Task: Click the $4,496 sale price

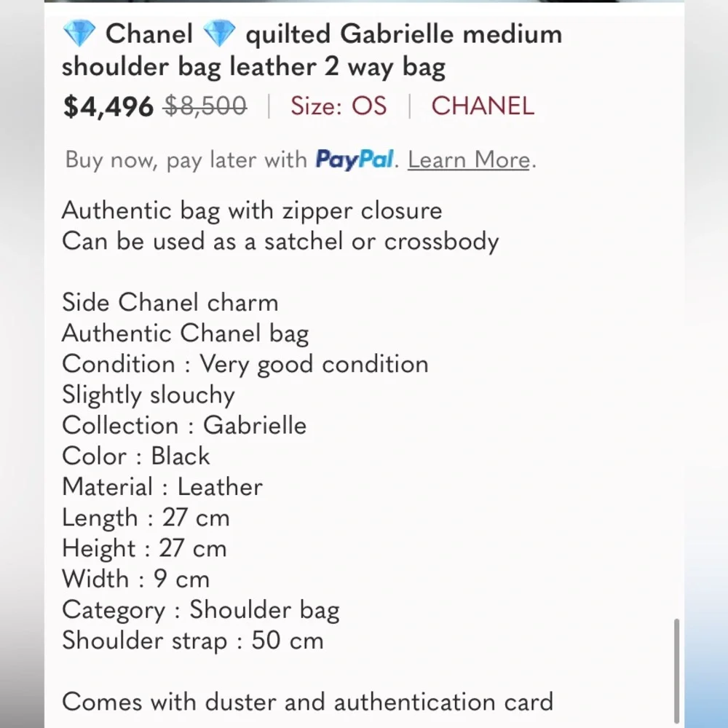Action: tap(108, 106)
